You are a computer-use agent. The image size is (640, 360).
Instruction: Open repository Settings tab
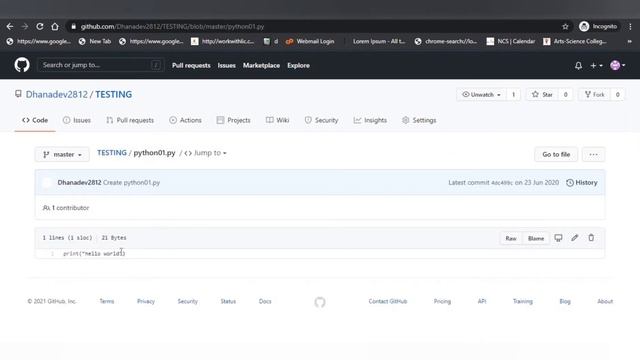[419, 120]
